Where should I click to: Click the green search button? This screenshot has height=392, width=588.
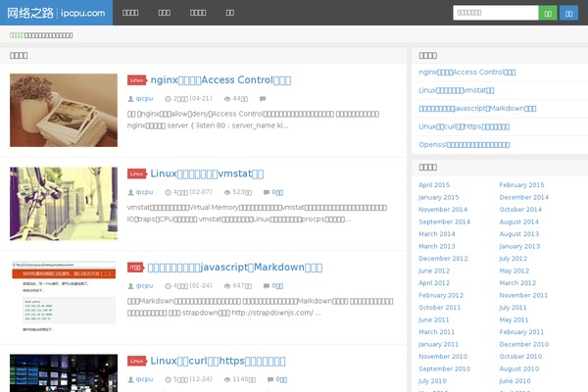point(548,13)
